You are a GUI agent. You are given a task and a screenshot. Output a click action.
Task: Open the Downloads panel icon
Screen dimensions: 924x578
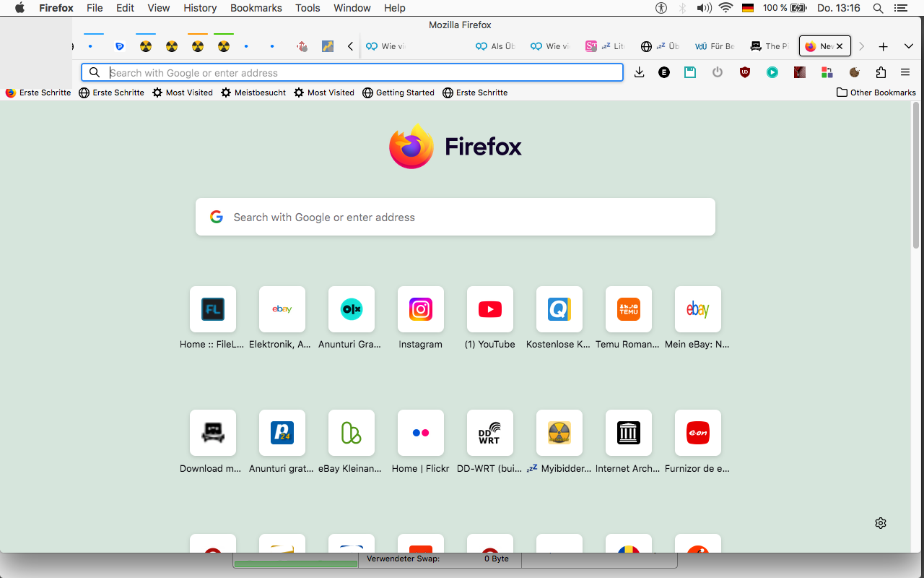[639, 72]
